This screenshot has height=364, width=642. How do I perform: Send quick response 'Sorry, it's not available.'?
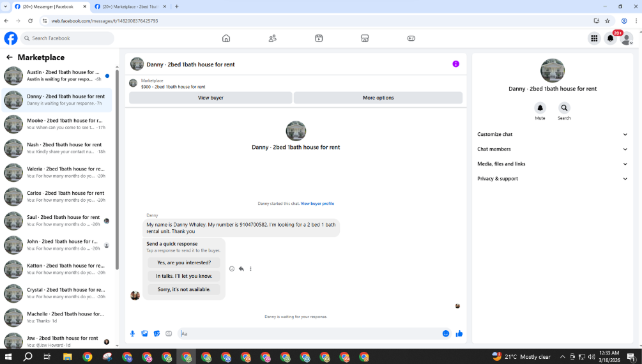pyautogui.click(x=184, y=289)
